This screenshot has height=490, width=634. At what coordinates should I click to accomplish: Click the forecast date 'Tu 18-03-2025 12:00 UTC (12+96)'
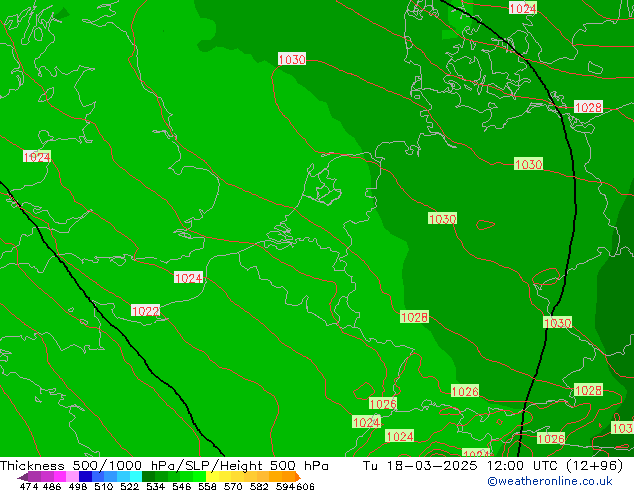click(492, 466)
